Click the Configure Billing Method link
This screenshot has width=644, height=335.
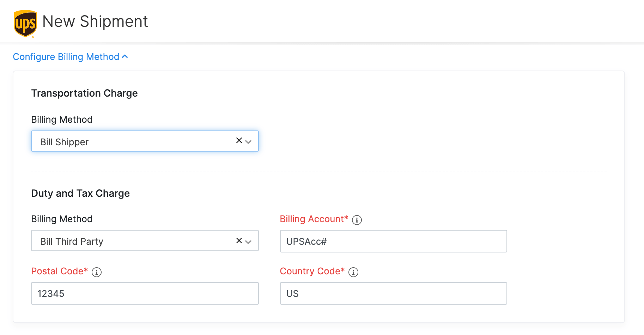(66, 56)
